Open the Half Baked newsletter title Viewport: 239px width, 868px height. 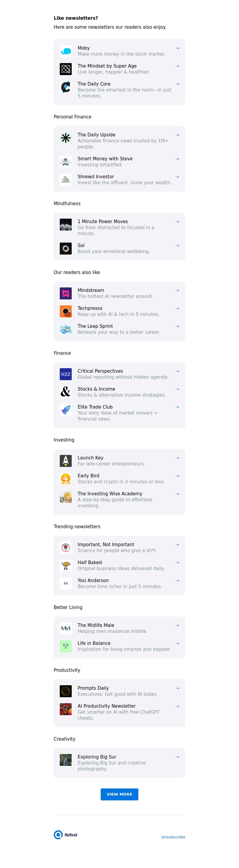90,562
